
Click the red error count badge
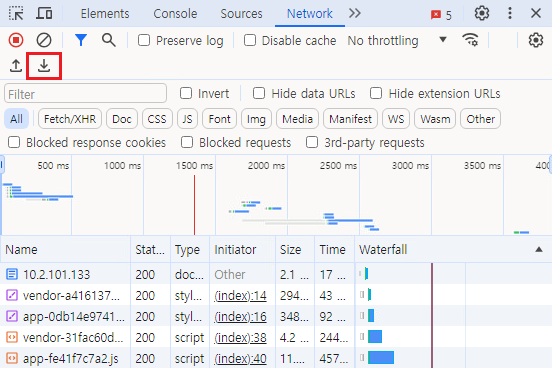point(441,15)
